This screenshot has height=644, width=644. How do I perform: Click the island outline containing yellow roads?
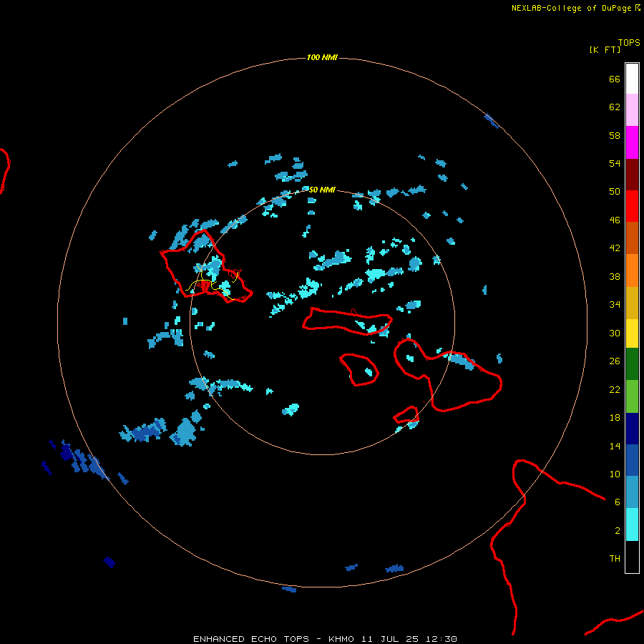pos(206,267)
